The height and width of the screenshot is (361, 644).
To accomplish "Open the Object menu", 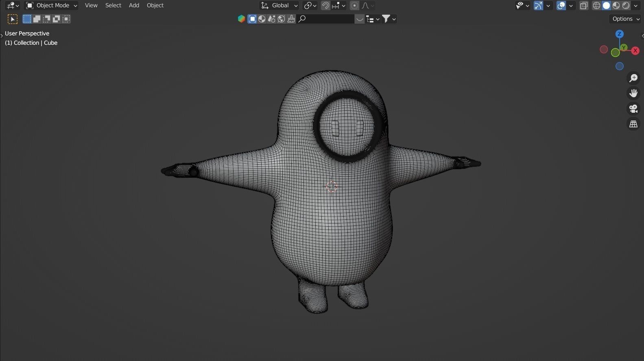I will (x=155, y=5).
